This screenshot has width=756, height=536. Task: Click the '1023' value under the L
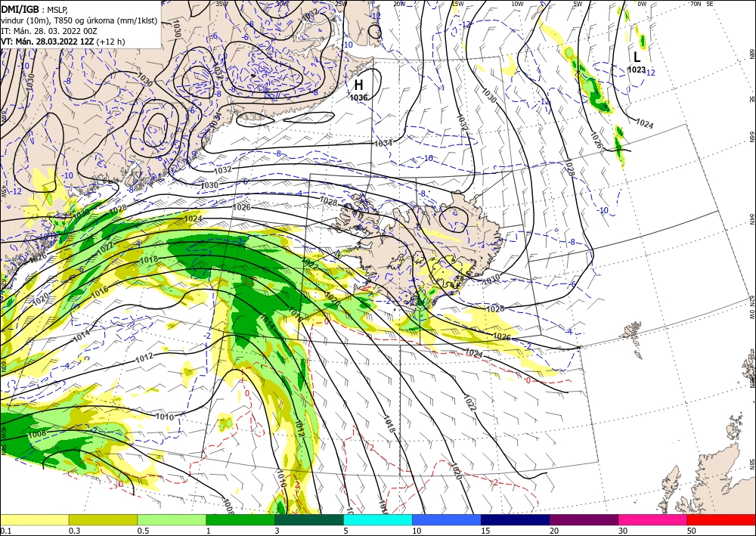pyautogui.click(x=637, y=70)
